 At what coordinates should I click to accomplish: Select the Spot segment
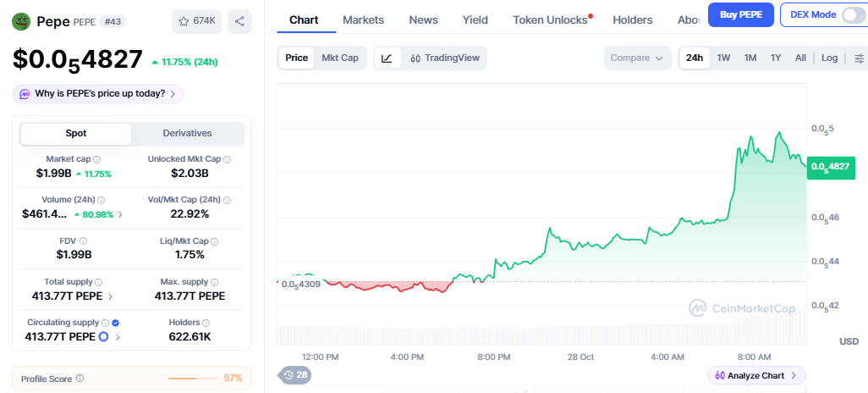coord(76,134)
